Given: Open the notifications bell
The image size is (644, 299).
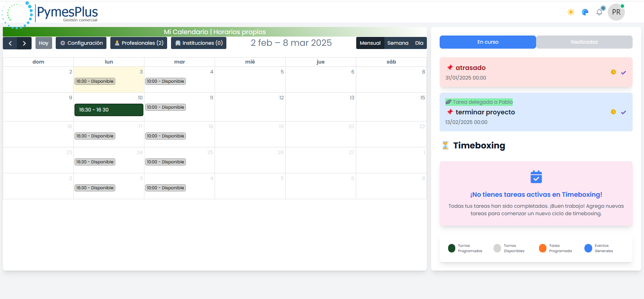Looking at the screenshot, I should pos(599,12).
